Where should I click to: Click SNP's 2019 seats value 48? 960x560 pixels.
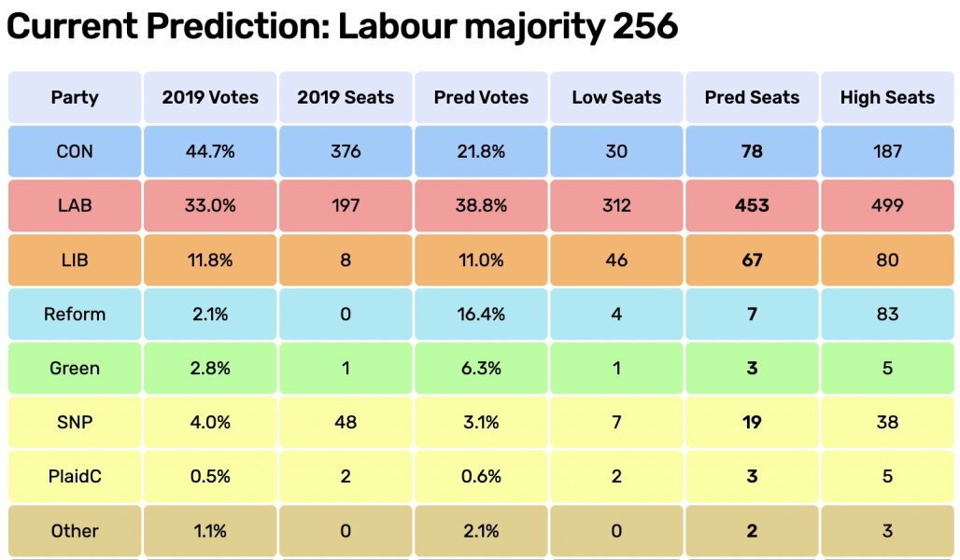[346, 422]
